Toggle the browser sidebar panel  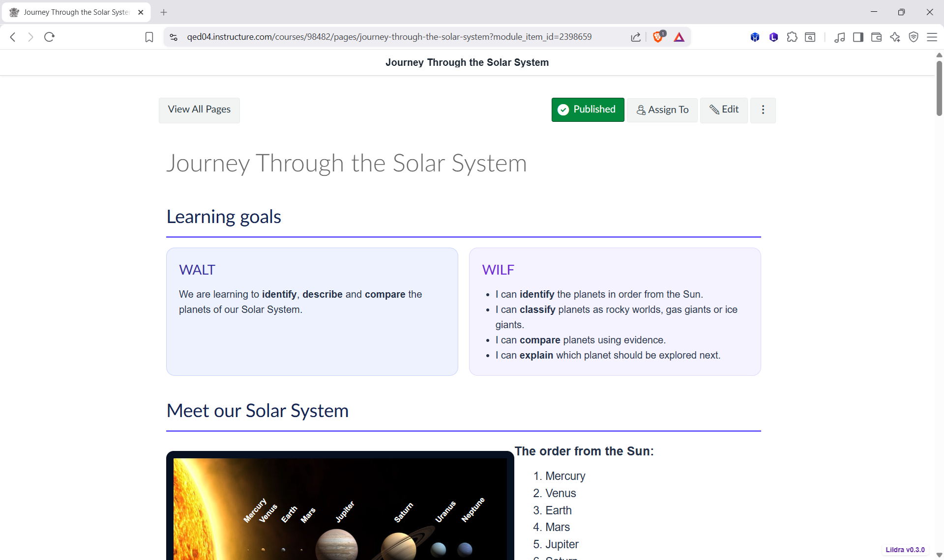pyautogui.click(x=858, y=37)
